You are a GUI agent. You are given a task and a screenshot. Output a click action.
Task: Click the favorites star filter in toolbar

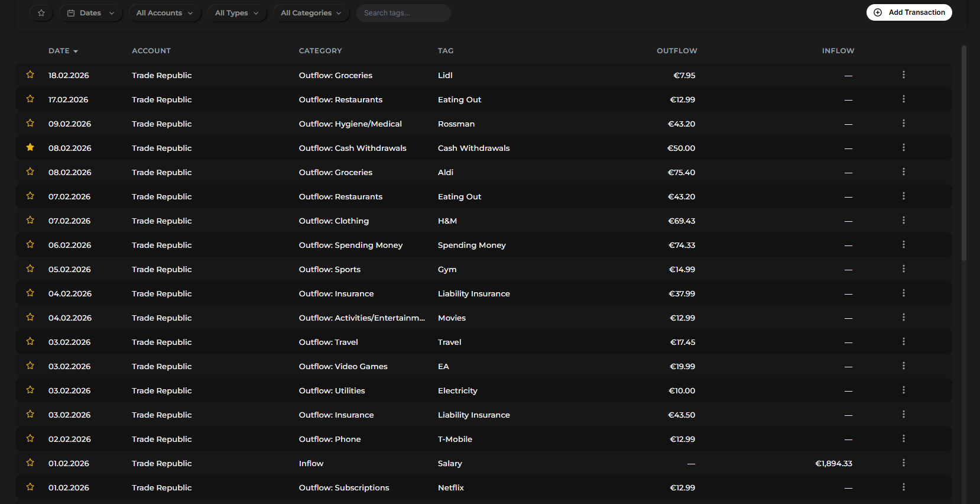41,13
